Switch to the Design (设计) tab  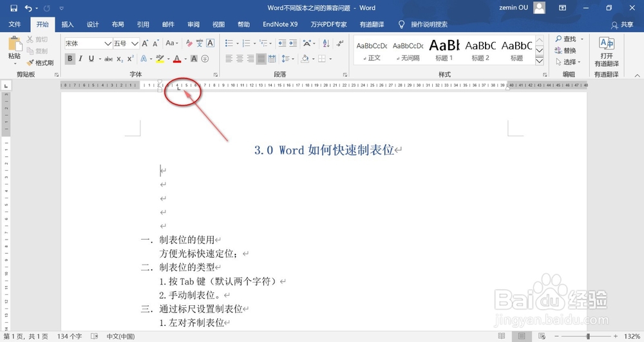tap(93, 24)
